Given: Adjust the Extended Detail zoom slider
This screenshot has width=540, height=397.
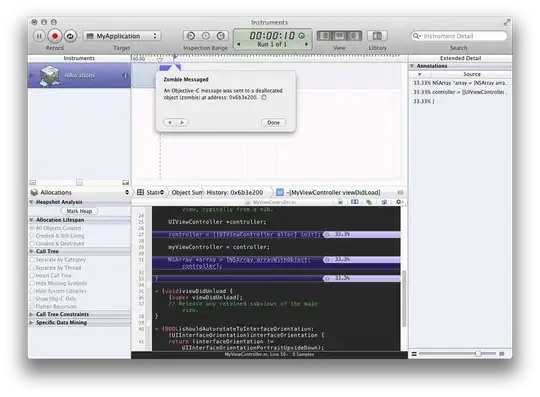Looking at the screenshot, I should [x=478, y=354].
